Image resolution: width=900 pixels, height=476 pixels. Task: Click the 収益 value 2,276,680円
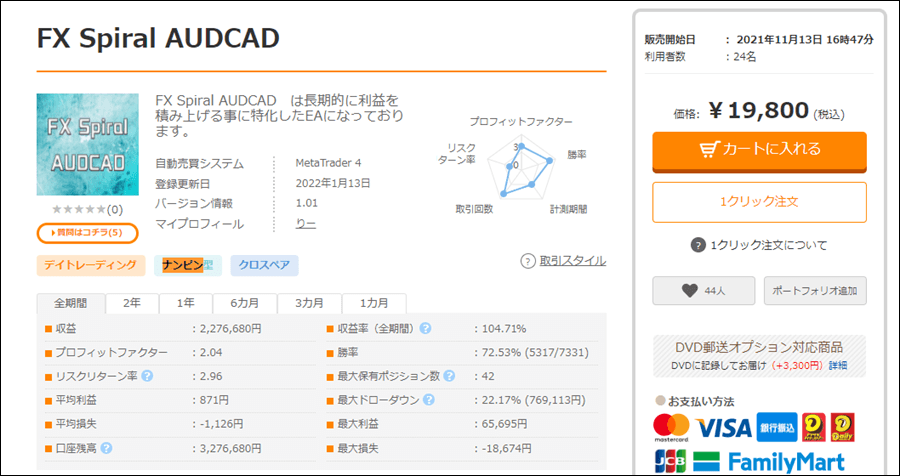click(231, 329)
